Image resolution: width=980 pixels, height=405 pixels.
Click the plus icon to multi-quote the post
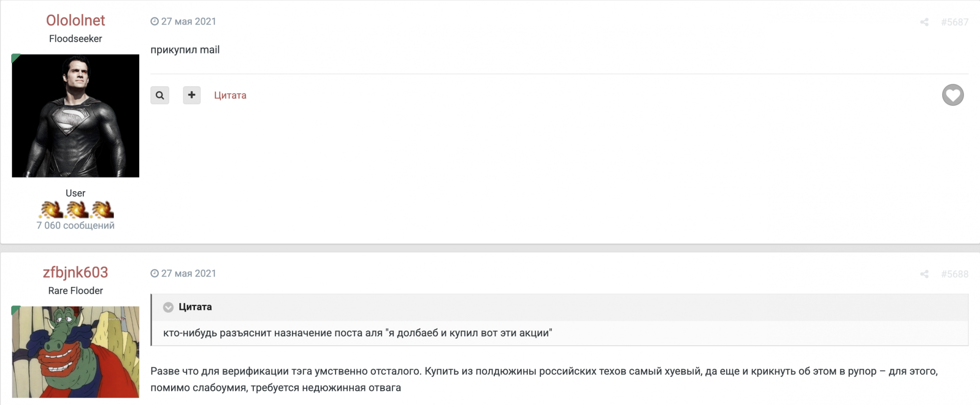[x=192, y=95]
